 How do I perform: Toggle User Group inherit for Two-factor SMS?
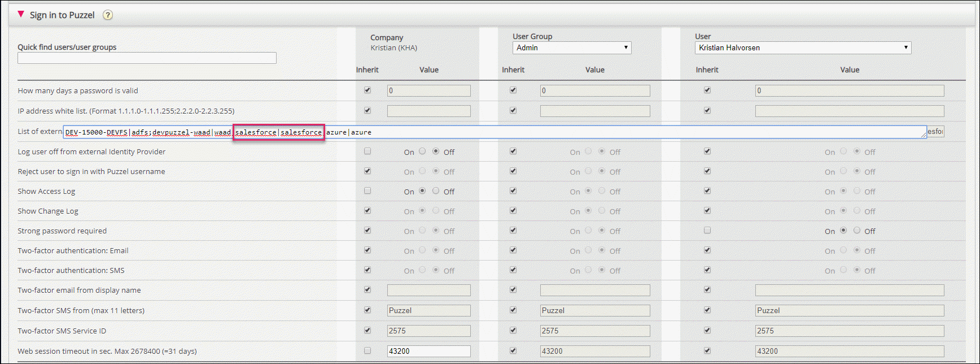coord(513,270)
